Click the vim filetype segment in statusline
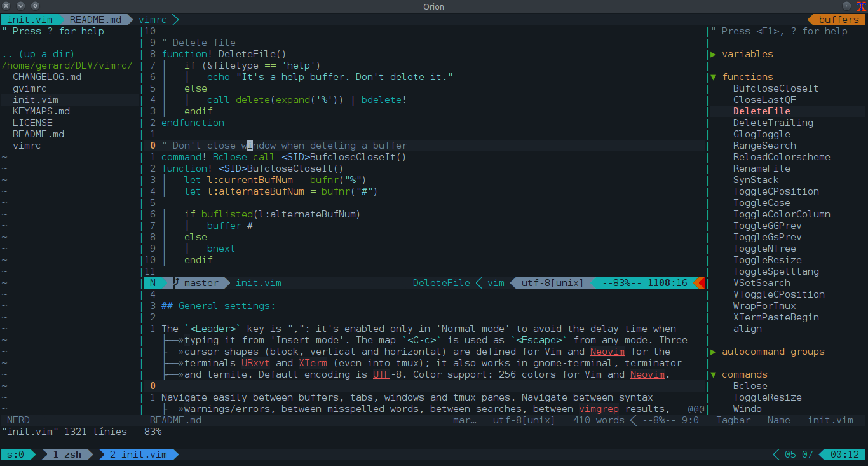This screenshot has height=466, width=868. (x=496, y=283)
